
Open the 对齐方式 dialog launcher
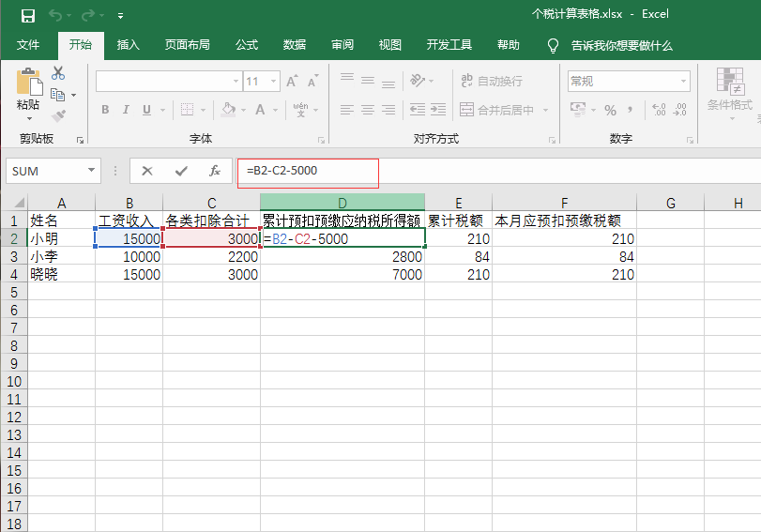[x=552, y=140]
